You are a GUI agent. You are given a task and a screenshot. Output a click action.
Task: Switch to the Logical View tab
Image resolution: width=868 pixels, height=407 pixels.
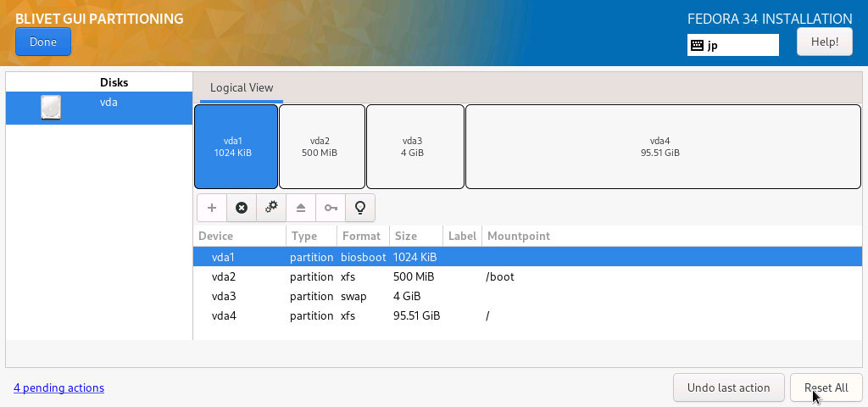pyautogui.click(x=242, y=87)
